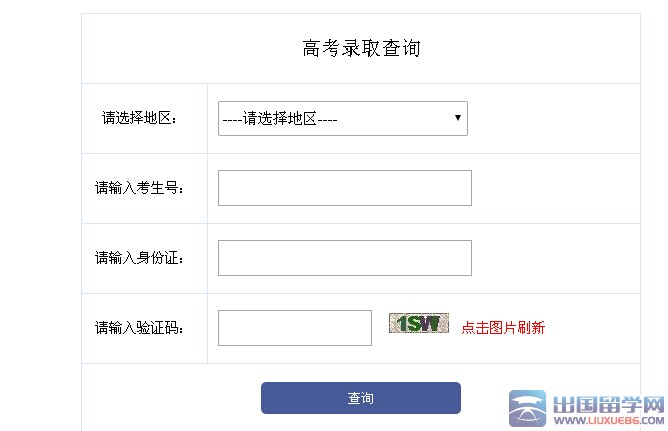Click the dropdown arrow of the region selector
Image resolution: width=668 pixels, height=431 pixels.
point(458,118)
